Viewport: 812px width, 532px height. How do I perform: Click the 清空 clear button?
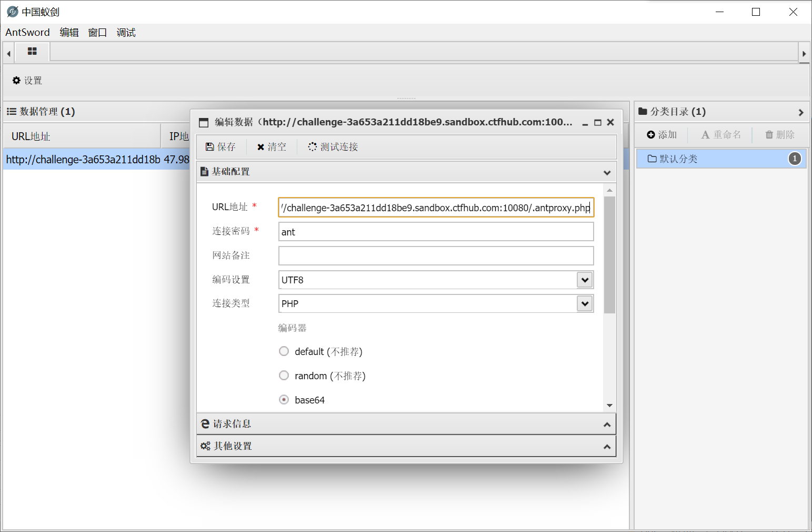(271, 146)
